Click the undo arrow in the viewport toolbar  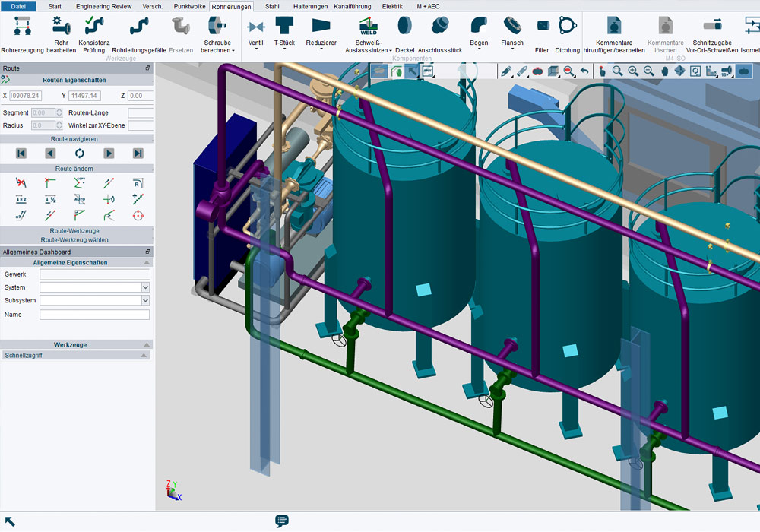[x=584, y=71]
